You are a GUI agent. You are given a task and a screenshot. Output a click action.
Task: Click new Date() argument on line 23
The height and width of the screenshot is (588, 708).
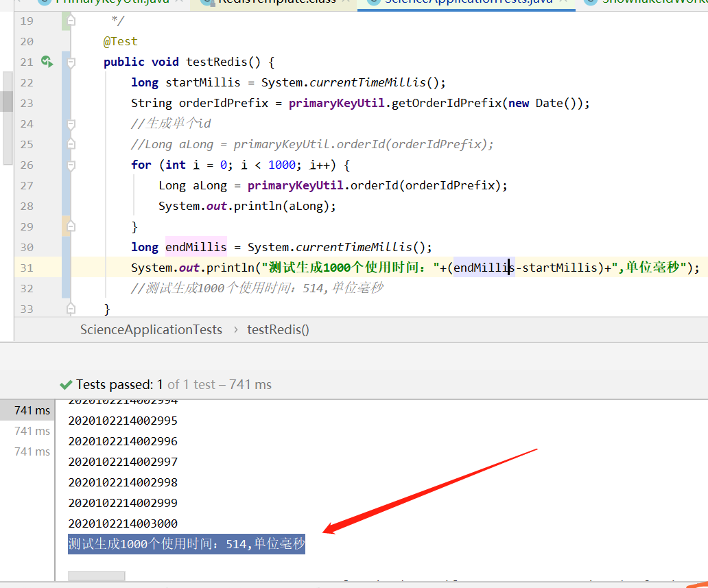[542, 104]
